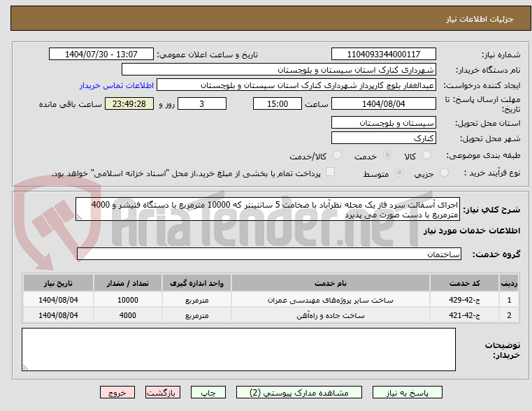The image size is (532, 411).
Task: Open مشاهده مدارک پیوستی (2) button
Action: (x=299, y=392)
